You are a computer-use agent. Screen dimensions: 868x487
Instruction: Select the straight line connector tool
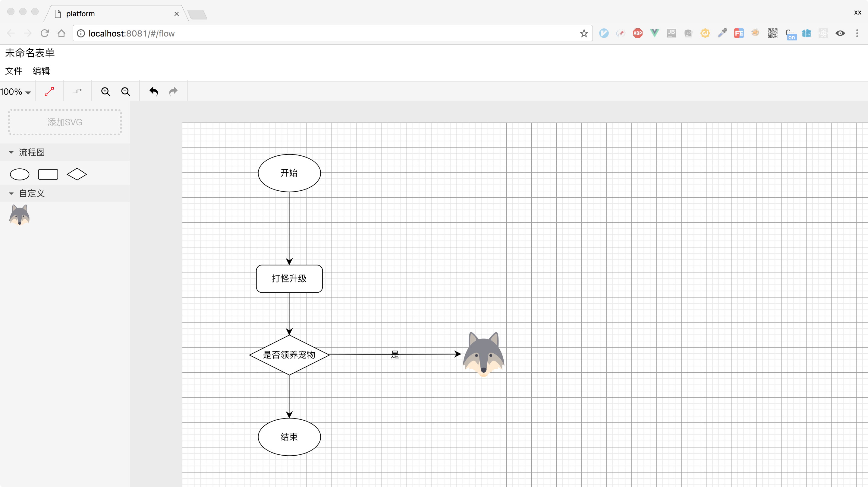49,91
